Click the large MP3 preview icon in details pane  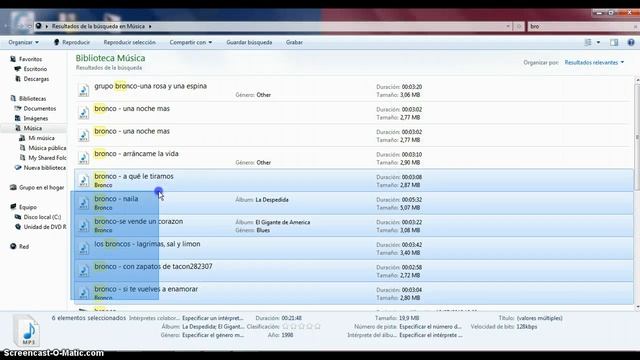(x=27, y=331)
